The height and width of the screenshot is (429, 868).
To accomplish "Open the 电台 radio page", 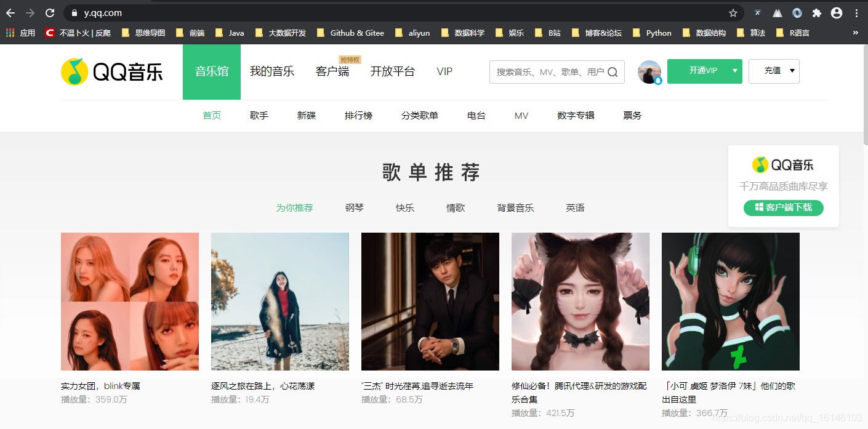I will tap(476, 116).
